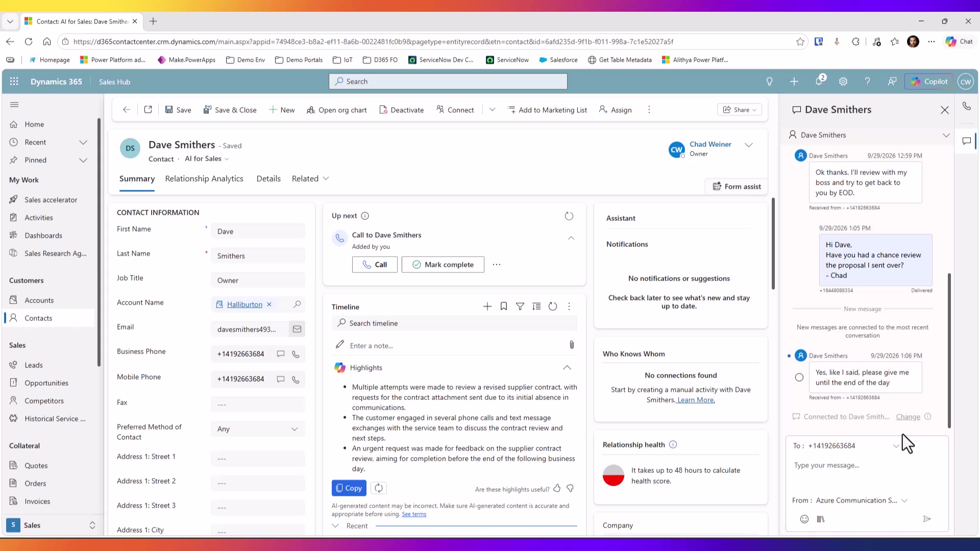This screenshot has width=980, height=551.
Task: Open the Related tab dropdown
Action: point(310,179)
